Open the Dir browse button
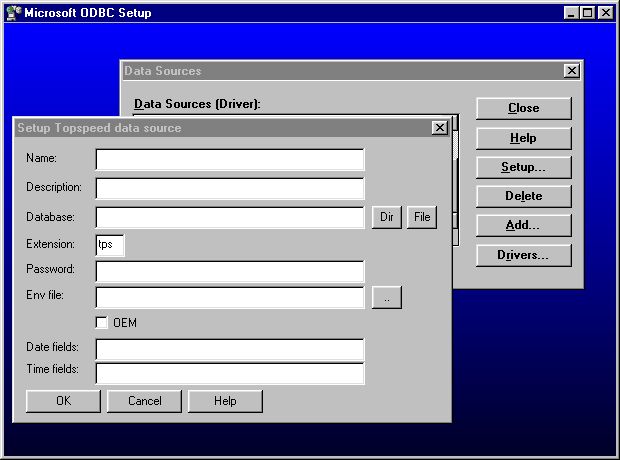620x460 pixels. click(x=387, y=217)
